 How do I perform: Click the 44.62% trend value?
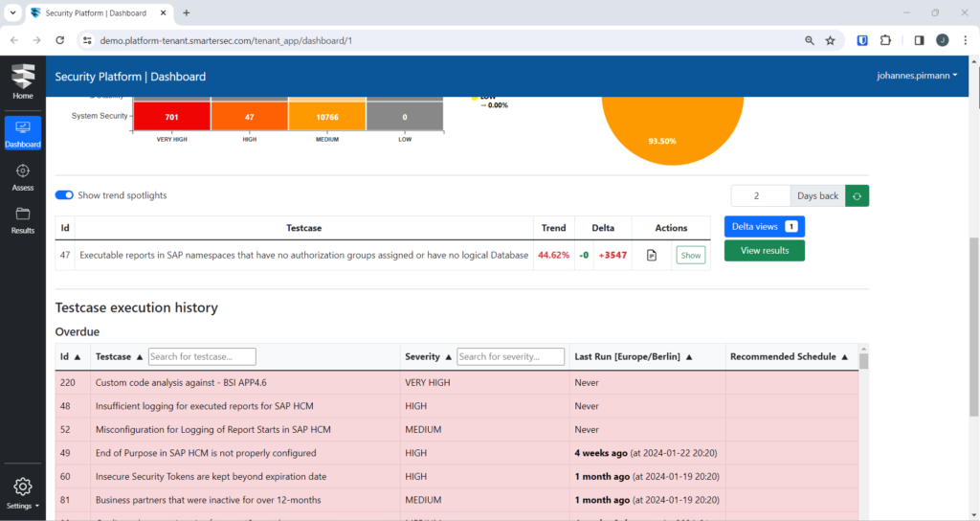[553, 255]
